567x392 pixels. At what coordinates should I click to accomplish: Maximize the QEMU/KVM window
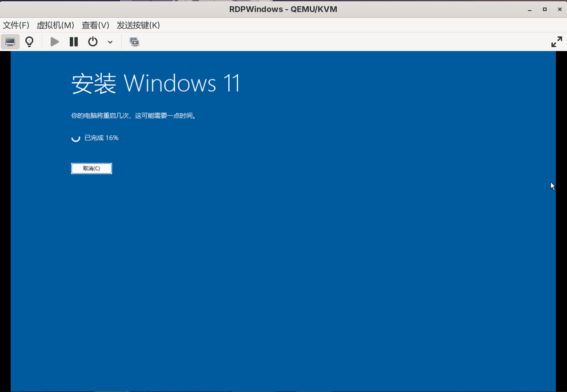click(x=544, y=9)
